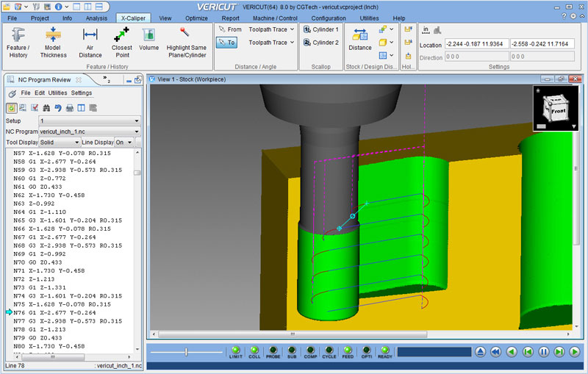
Task: Switch to the Analysis ribbon tab
Action: 96,18
